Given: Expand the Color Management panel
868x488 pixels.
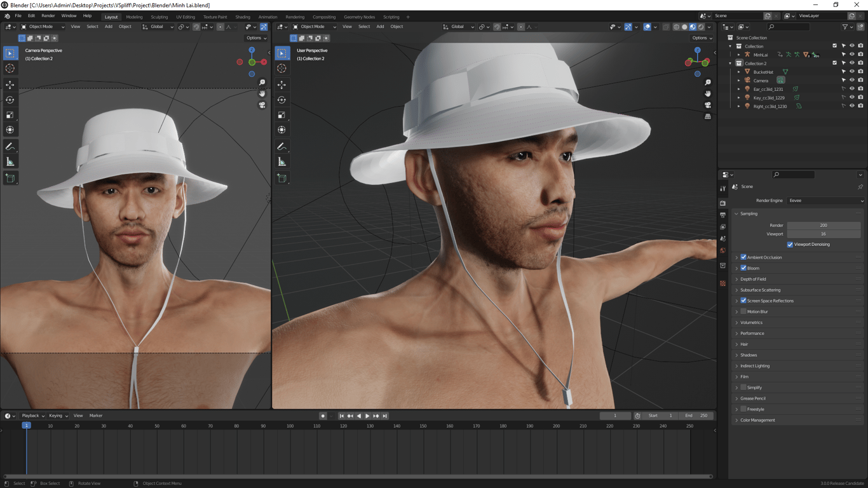Looking at the screenshot, I should (757, 420).
